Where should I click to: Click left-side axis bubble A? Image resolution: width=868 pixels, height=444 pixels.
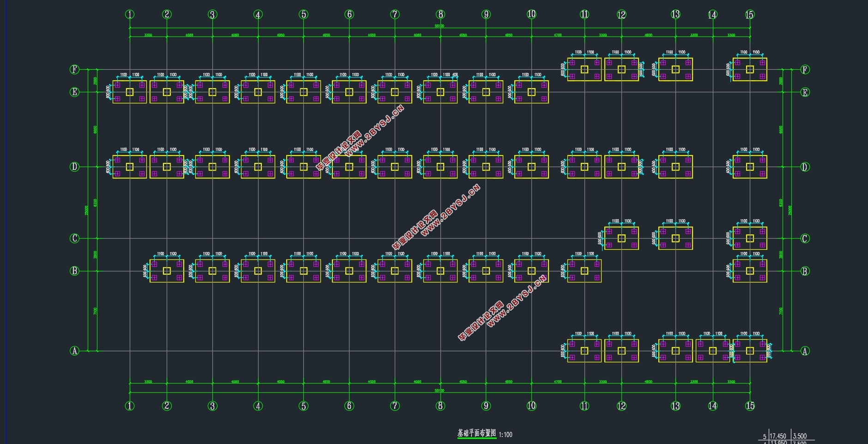(x=74, y=351)
